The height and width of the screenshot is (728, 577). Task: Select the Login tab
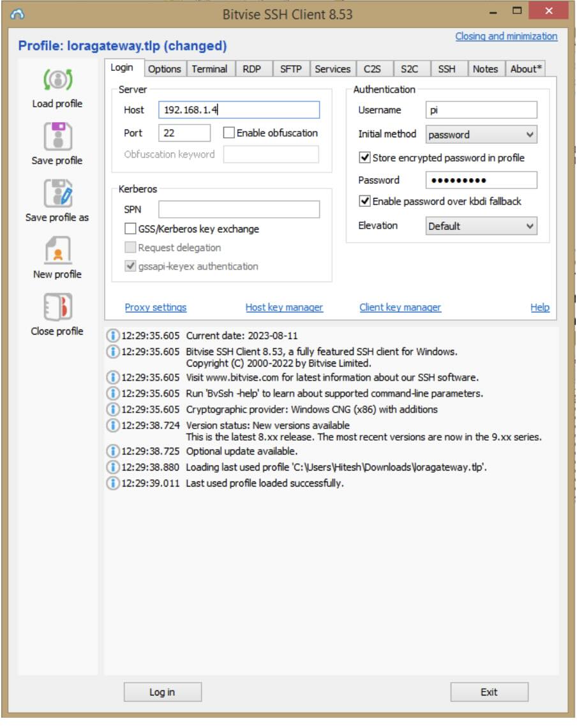122,68
